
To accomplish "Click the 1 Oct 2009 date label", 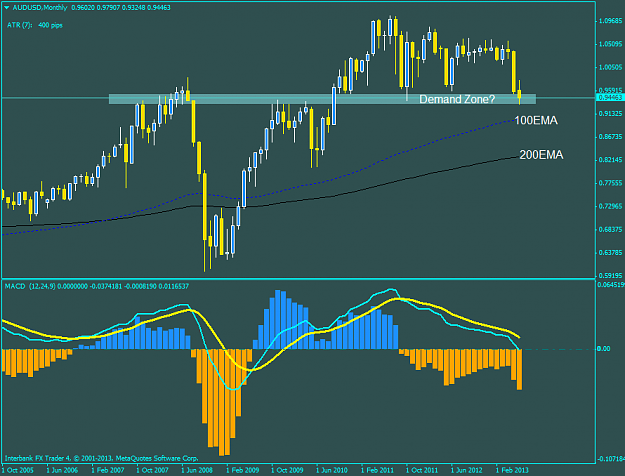I will 287,470.
